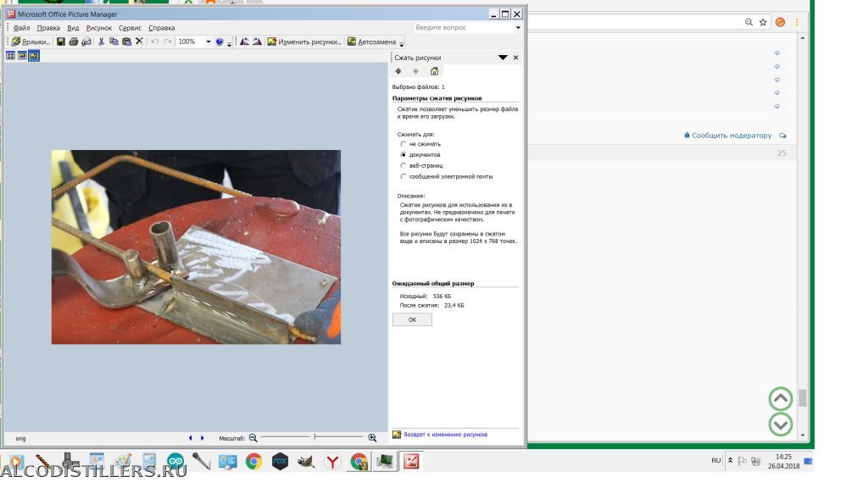
Task: Select 'веб-страниц' compression option
Action: (x=403, y=166)
